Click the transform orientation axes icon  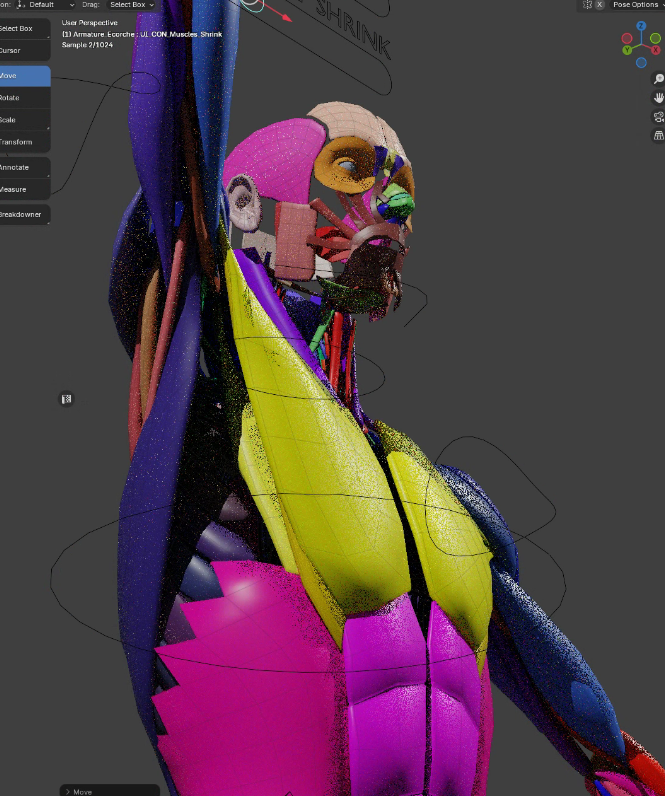[21, 5]
